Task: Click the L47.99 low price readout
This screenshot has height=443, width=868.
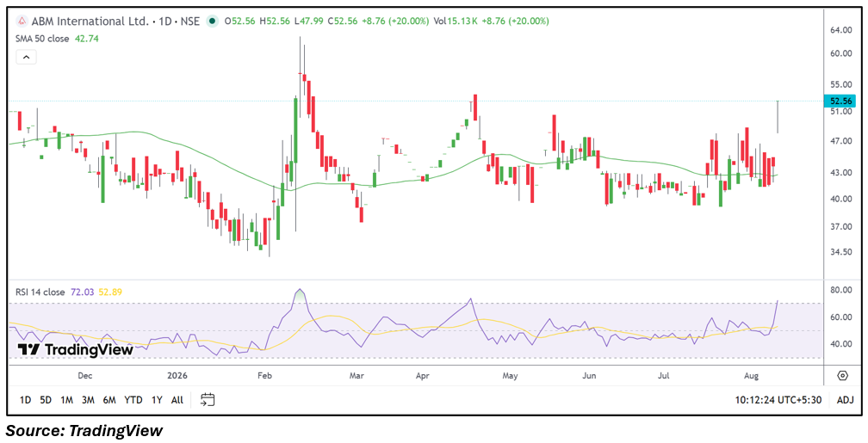Action: pos(309,22)
